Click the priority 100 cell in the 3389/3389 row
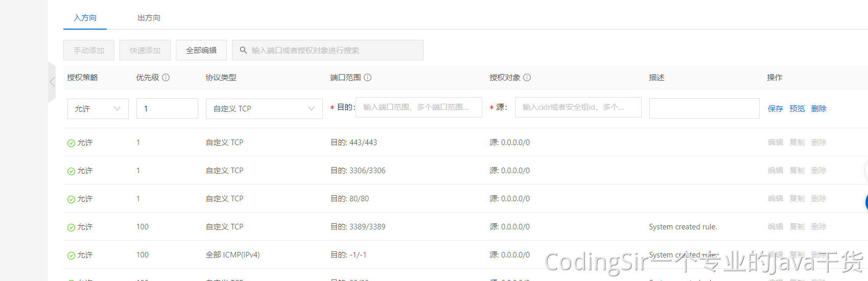Screen dimensions: 868x281 point(143,227)
